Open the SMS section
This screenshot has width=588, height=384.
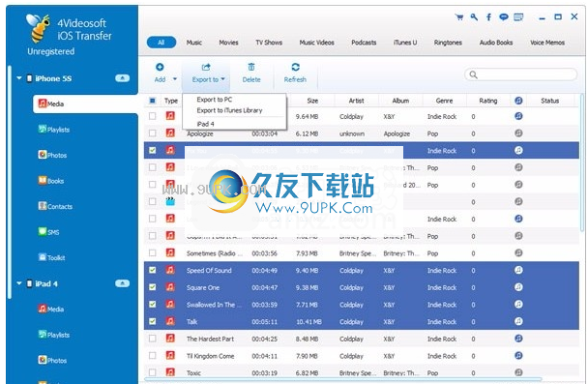[48, 232]
